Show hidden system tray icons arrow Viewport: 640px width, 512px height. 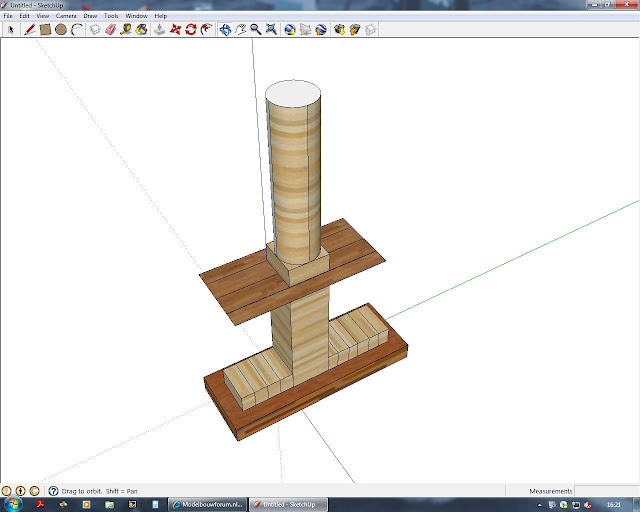(540, 505)
